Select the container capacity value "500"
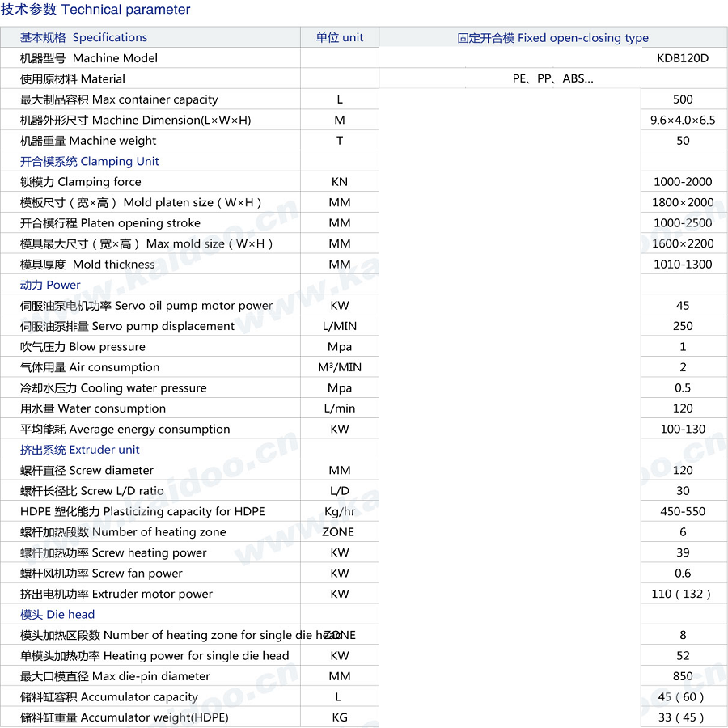 coord(683,99)
